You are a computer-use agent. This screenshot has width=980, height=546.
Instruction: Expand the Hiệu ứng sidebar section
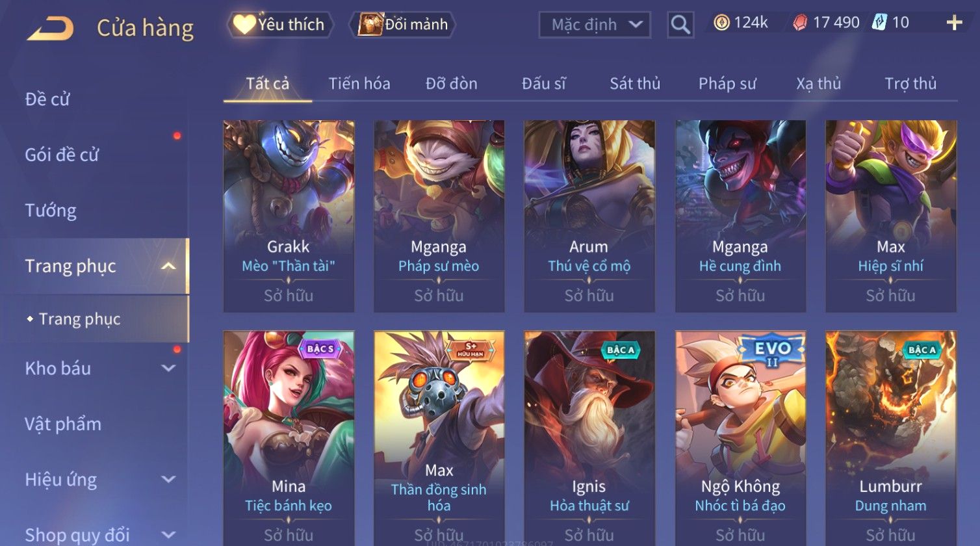point(168,480)
